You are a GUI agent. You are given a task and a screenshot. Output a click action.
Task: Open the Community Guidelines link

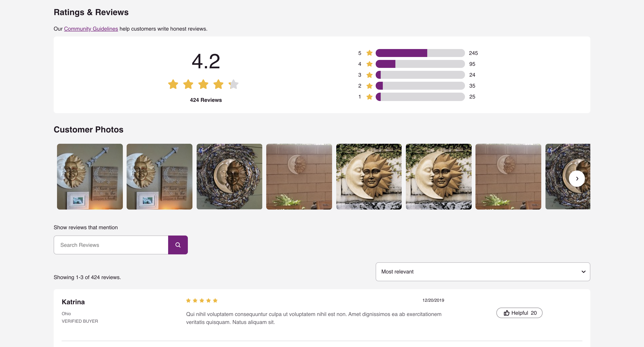[x=91, y=29]
